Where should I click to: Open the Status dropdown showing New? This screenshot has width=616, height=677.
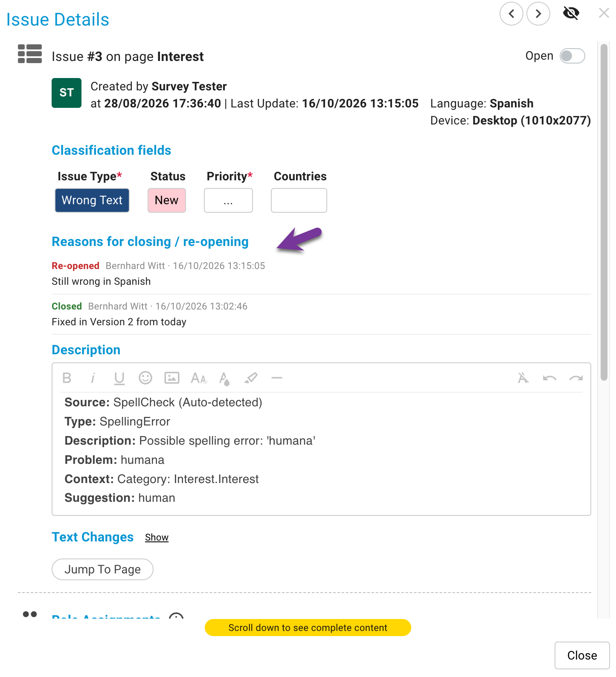[167, 200]
